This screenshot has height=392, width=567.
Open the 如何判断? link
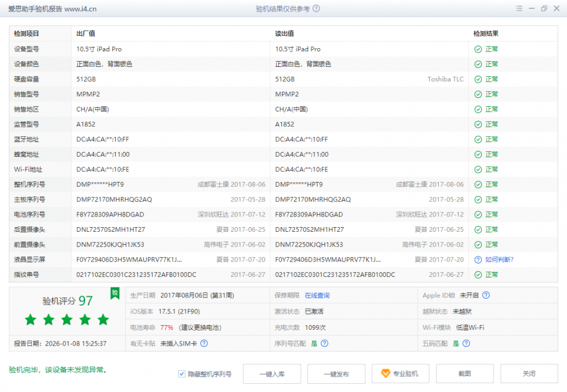pos(499,259)
